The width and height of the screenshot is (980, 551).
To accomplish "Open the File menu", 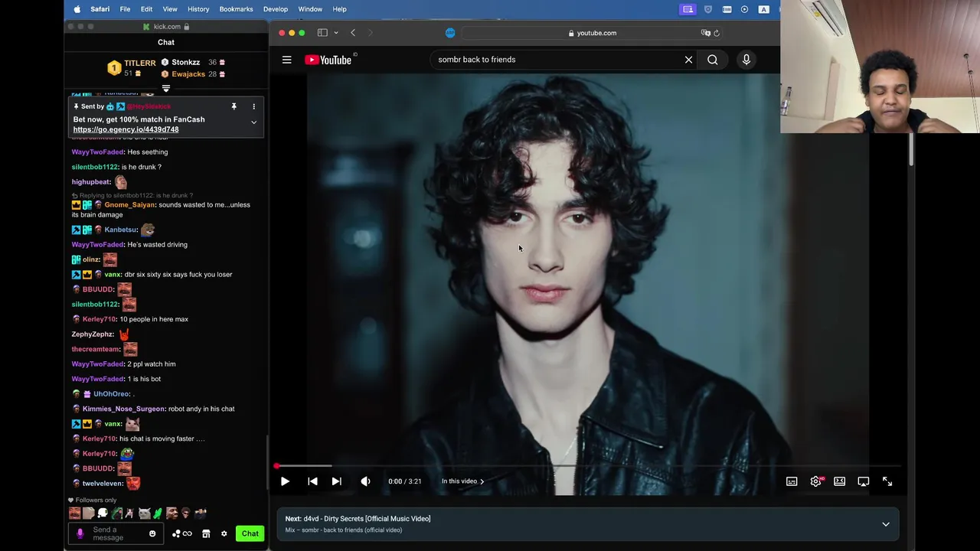I will [x=125, y=9].
